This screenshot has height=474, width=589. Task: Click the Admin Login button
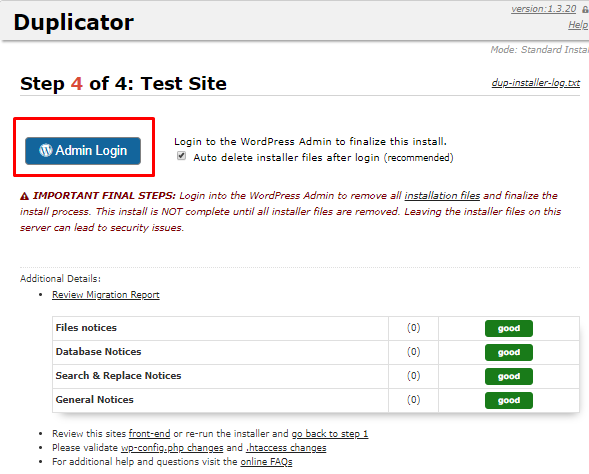[x=83, y=151]
